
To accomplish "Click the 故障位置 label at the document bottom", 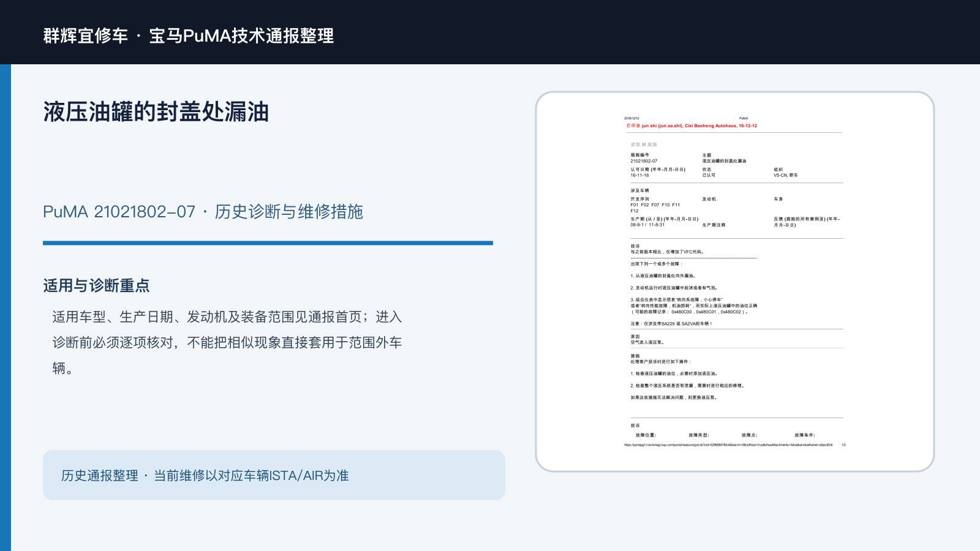I will coord(646,435).
